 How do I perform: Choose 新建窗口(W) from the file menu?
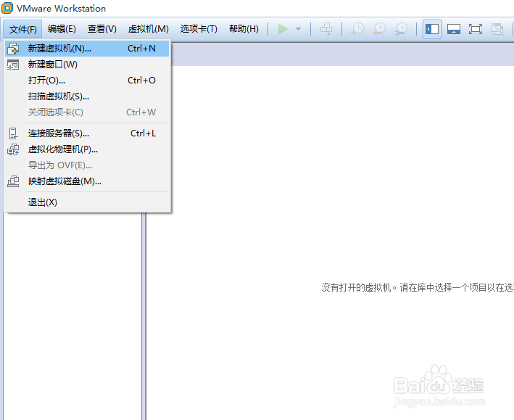[87, 65]
